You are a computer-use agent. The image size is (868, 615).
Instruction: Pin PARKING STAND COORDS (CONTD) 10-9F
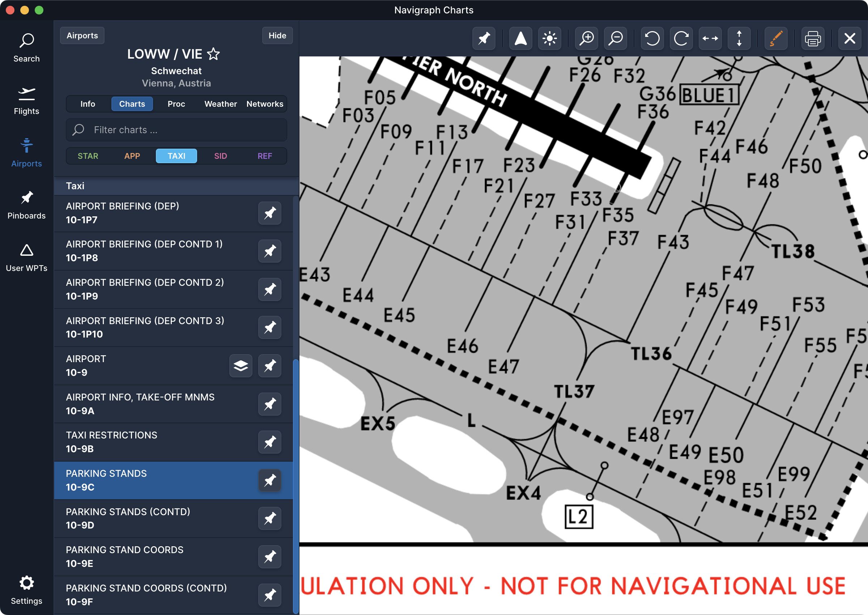[x=269, y=595]
